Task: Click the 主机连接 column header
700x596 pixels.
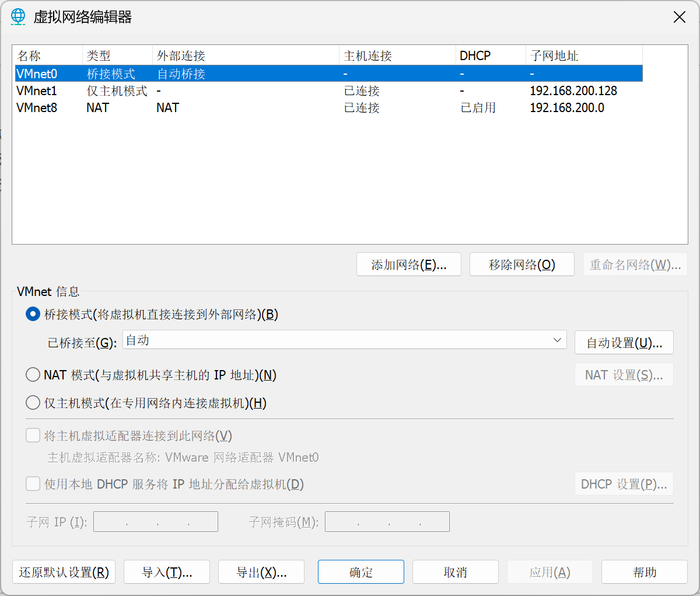Action: tap(398, 55)
